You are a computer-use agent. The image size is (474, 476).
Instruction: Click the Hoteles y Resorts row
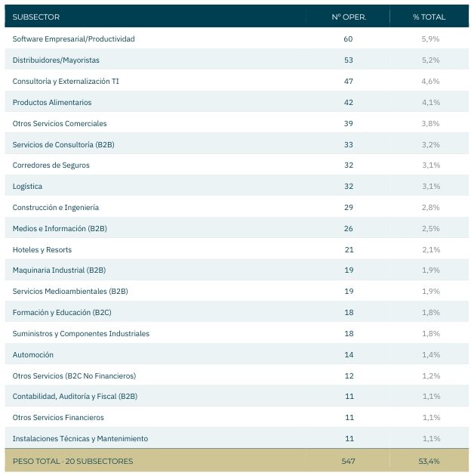[236, 249]
